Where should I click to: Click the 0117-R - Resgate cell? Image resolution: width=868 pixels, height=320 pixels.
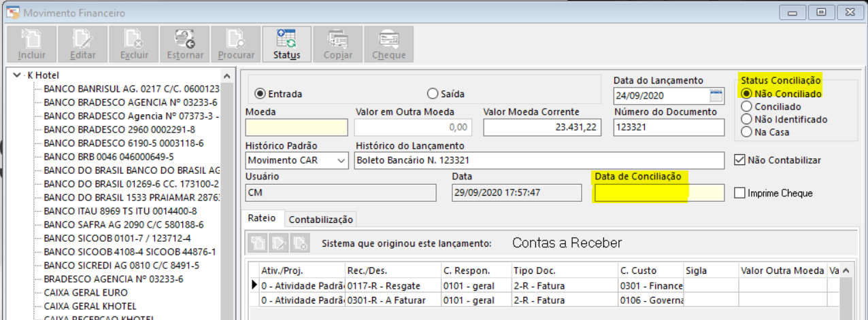point(393,286)
